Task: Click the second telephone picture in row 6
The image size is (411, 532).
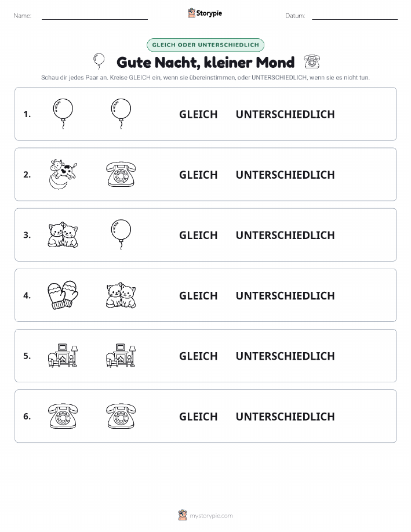Action: (x=121, y=416)
